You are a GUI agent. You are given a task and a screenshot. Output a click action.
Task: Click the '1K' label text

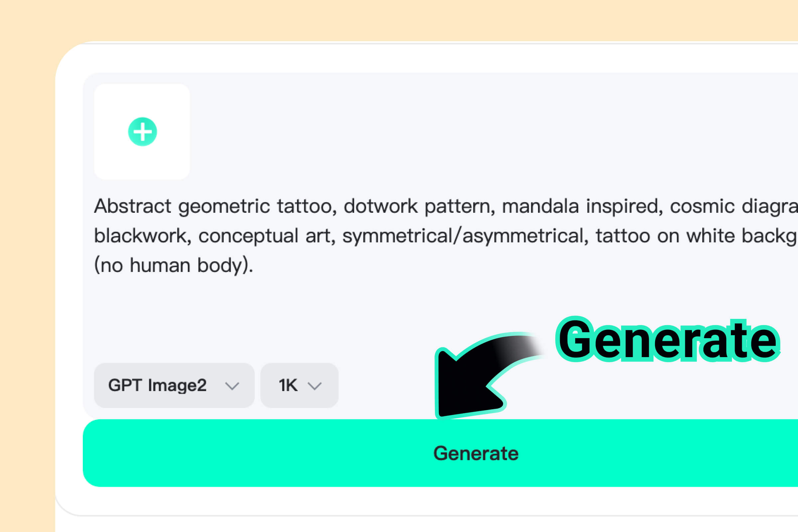(x=288, y=385)
